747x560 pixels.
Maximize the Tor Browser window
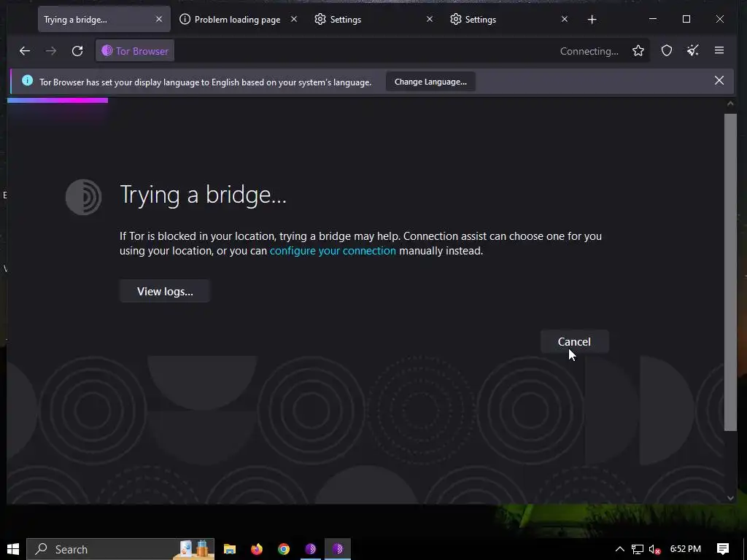686,19
